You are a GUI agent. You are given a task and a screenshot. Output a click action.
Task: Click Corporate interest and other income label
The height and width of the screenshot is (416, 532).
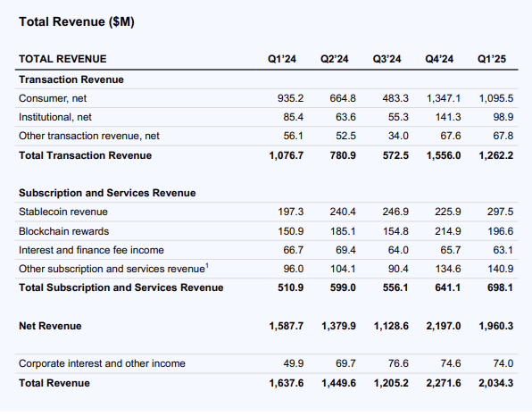(x=102, y=363)
